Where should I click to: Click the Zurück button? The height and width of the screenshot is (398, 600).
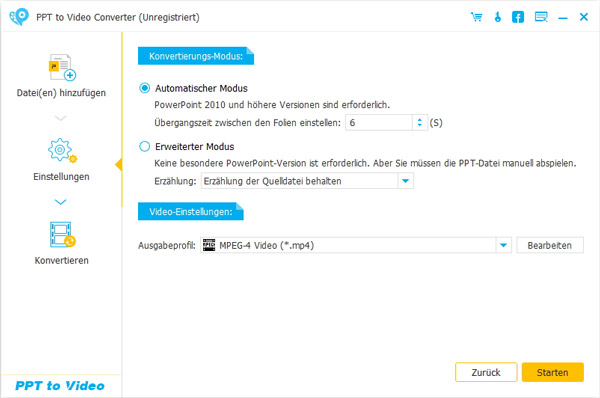pyautogui.click(x=486, y=372)
